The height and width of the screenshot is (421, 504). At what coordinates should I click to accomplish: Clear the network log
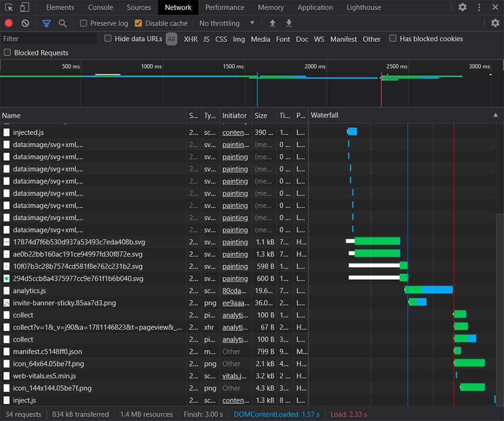click(25, 23)
